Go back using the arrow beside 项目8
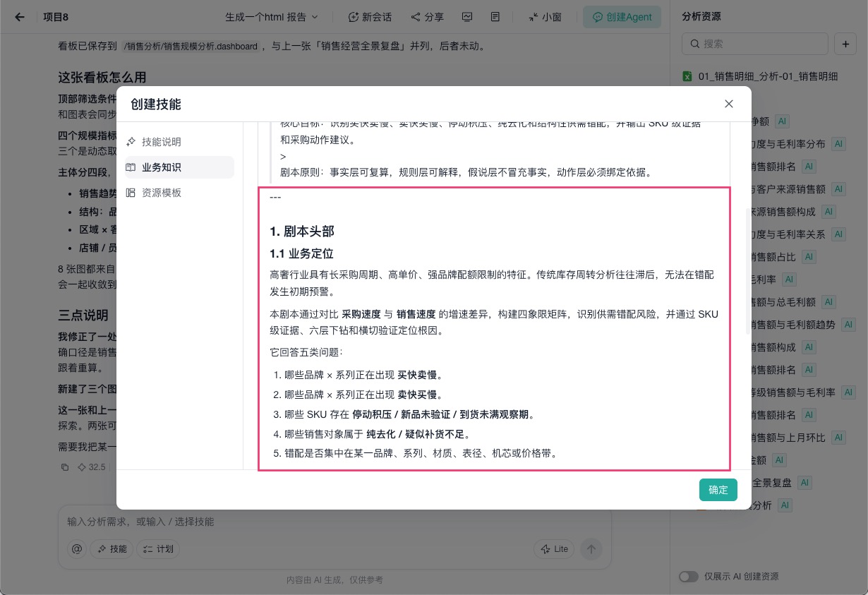Screen dimensions: 868x595 (20, 17)
